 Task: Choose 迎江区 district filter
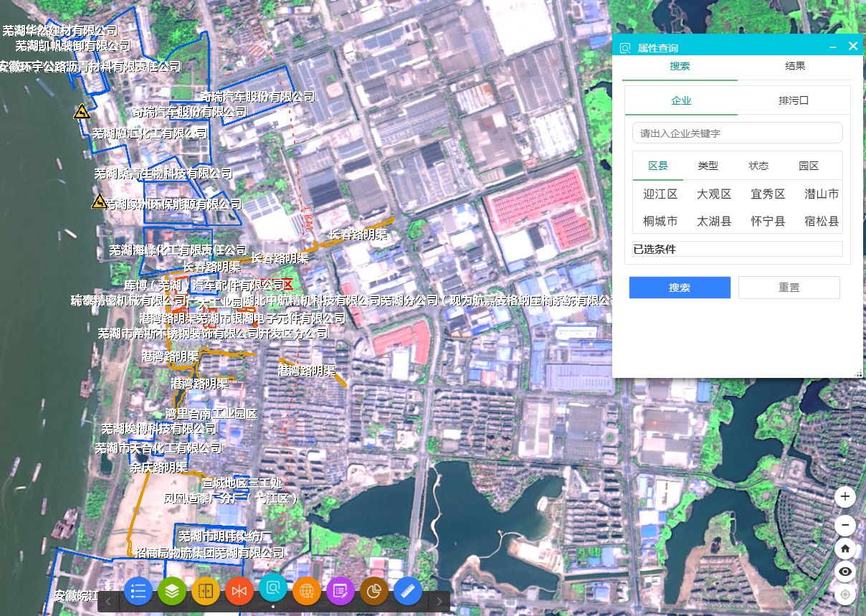(660, 194)
